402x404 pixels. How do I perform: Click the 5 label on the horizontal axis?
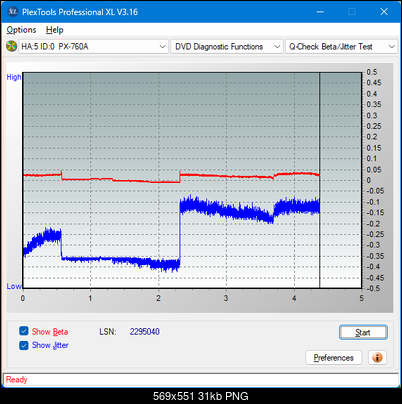click(362, 298)
